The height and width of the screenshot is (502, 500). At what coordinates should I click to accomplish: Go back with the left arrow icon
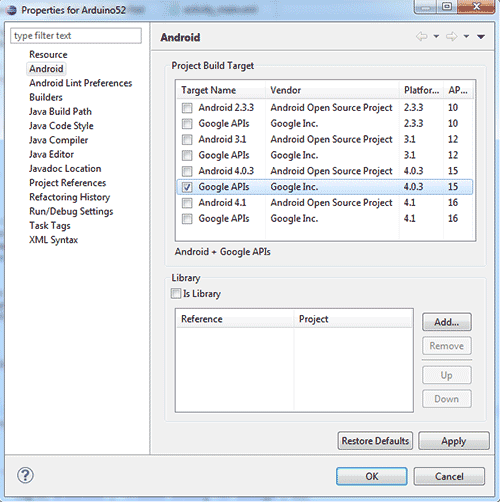click(422, 36)
